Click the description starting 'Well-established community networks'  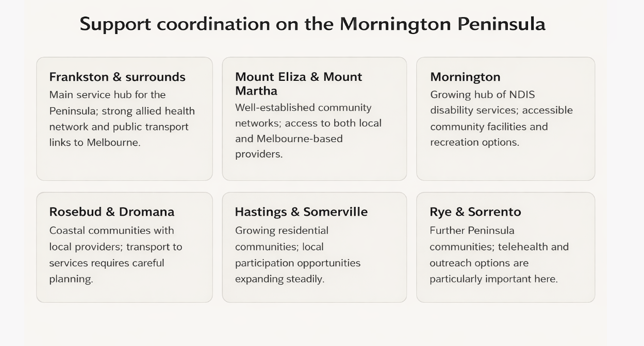coord(308,131)
